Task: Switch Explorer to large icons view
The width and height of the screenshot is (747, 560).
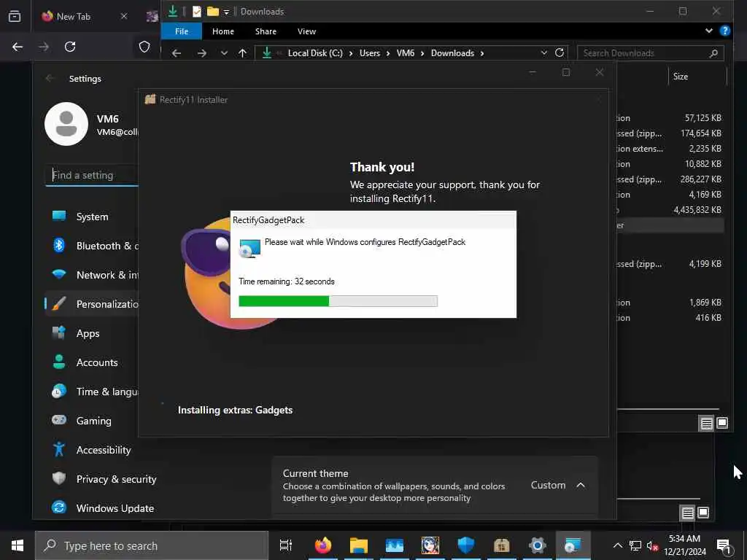Action: coord(722,423)
